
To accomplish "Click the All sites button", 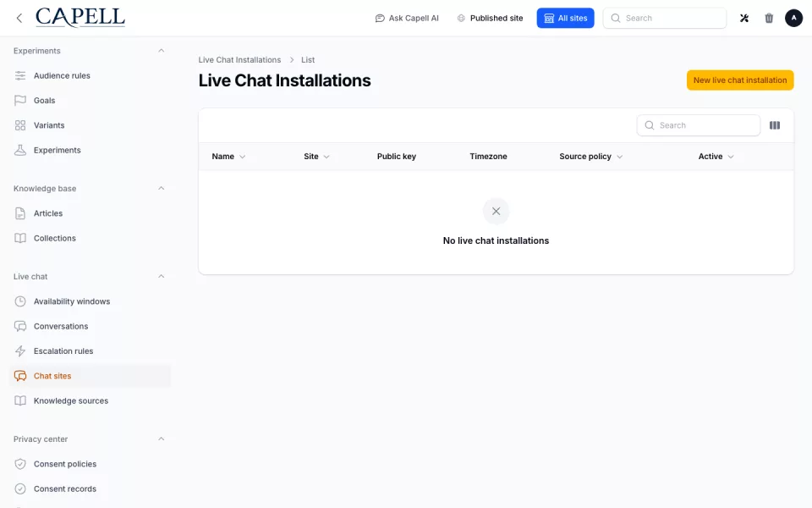I will [566, 18].
